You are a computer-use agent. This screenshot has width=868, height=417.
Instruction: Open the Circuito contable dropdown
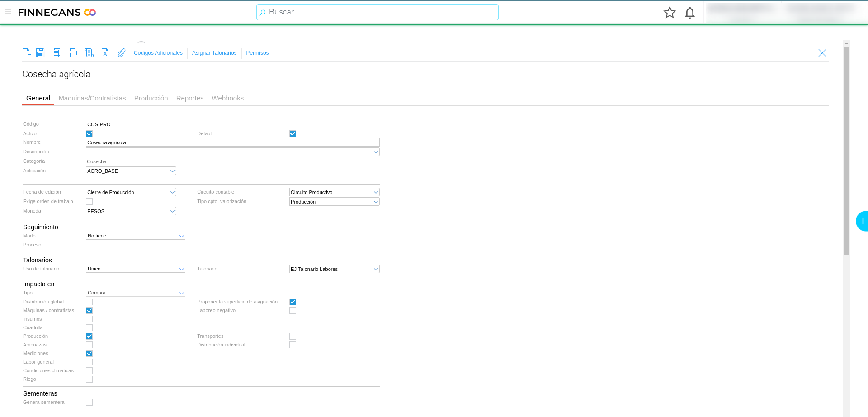(334, 192)
